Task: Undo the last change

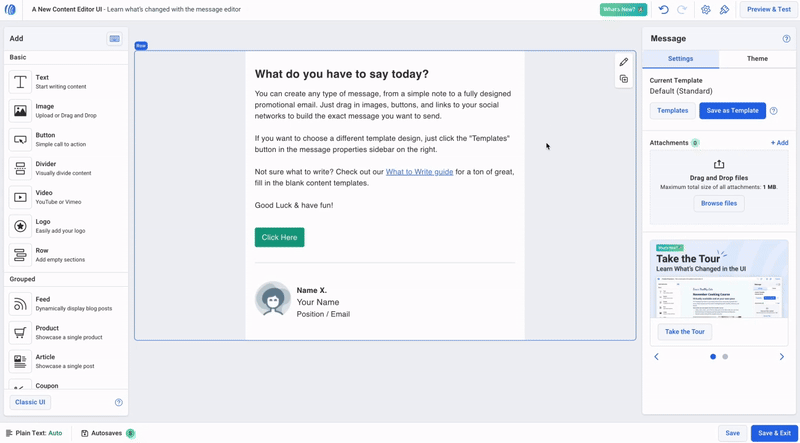Action: coord(663,9)
